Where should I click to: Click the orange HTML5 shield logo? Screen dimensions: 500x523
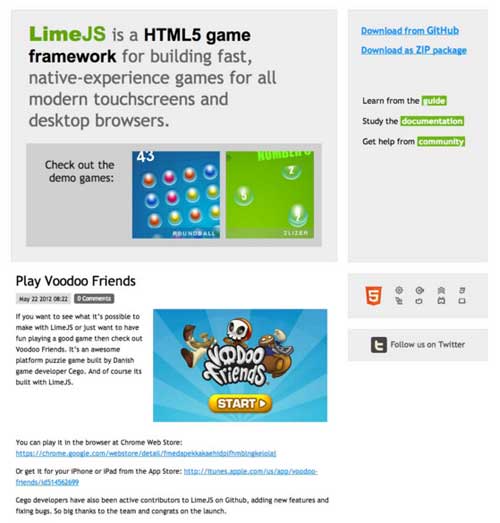374,296
